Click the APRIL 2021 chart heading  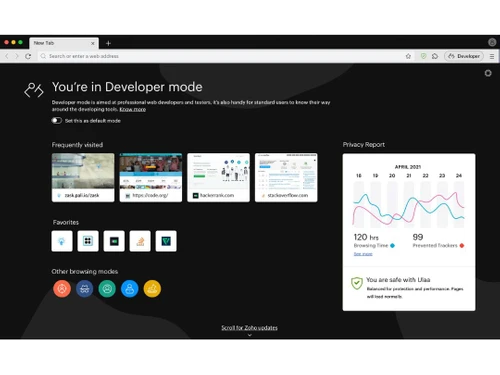(408, 167)
